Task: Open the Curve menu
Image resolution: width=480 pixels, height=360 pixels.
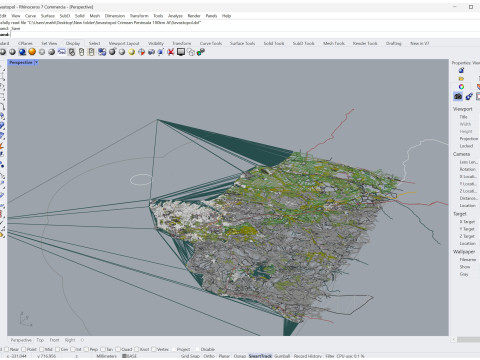Action: pos(30,16)
